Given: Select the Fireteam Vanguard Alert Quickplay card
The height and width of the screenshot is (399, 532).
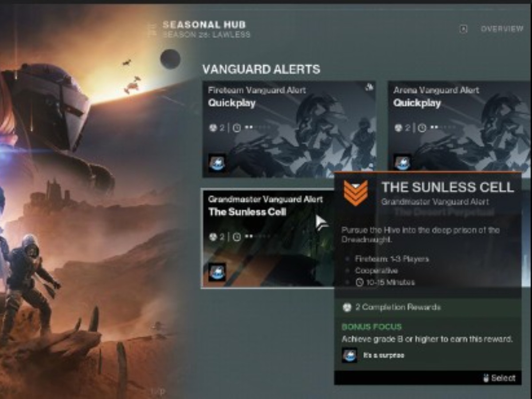Looking at the screenshot, I should [289, 130].
